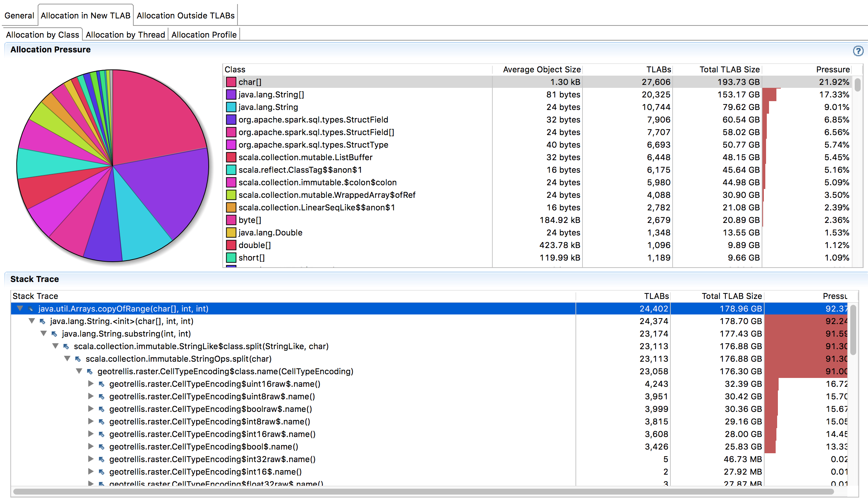The width and height of the screenshot is (868, 499).
Task: Click the frame icon beside uint16raw$.name()
Action: point(102,384)
